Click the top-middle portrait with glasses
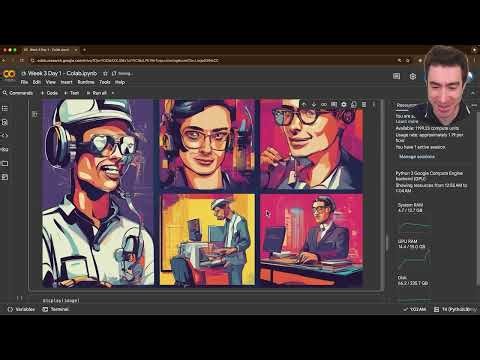480x360 pixels. pos(207,145)
